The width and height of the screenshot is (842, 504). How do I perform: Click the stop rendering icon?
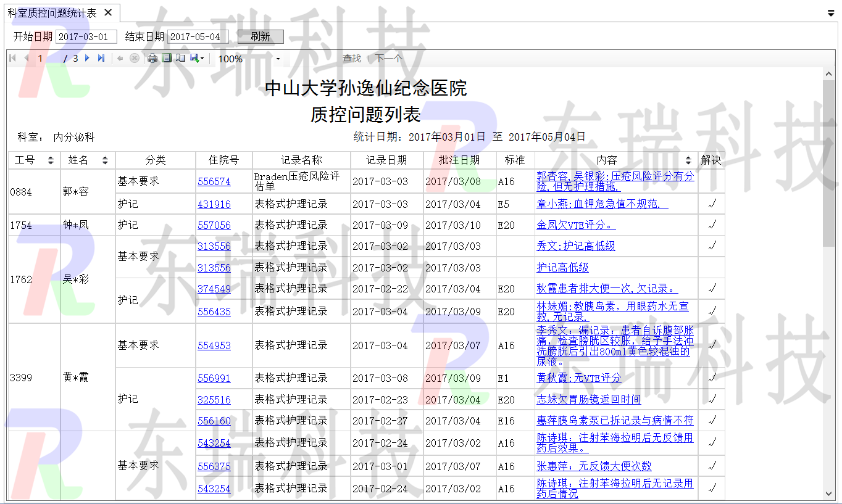tap(135, 59)
